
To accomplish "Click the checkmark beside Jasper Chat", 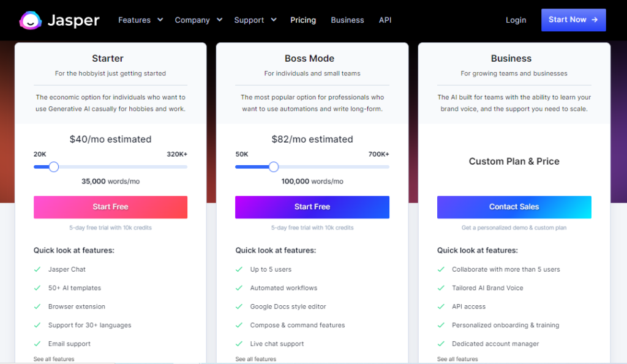I will click(37, 269).
